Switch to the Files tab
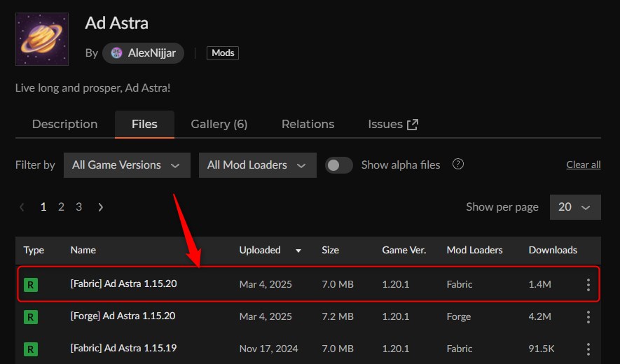This screenshot has height=364, width=620. click(x=144, y=124)
